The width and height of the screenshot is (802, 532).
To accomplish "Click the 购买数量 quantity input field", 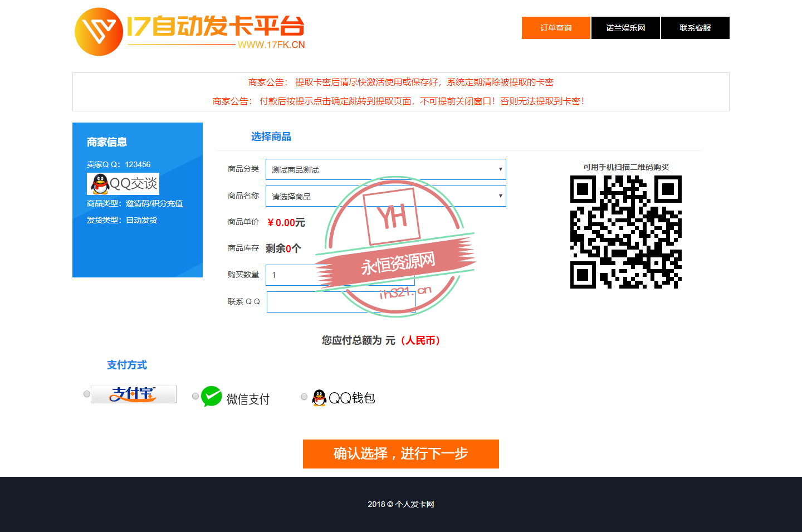I will coord(341,275).
